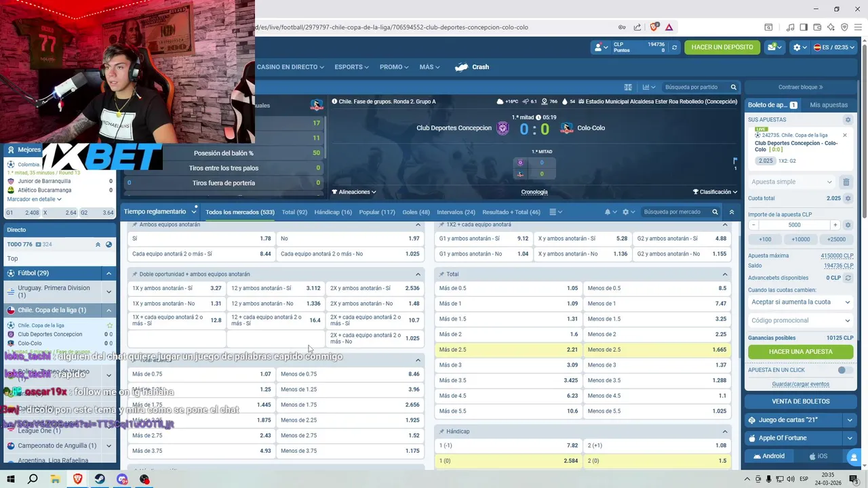The width and height of the screenshot is (868, 488).
Task: Toggle Apuesta en un click switch
Action: tap(845, 370)
